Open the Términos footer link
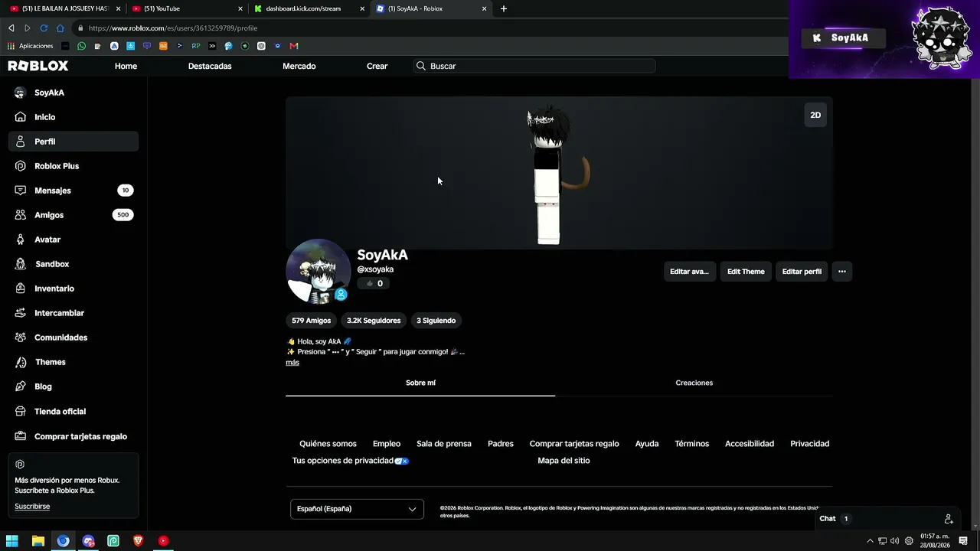 point(692,444)
